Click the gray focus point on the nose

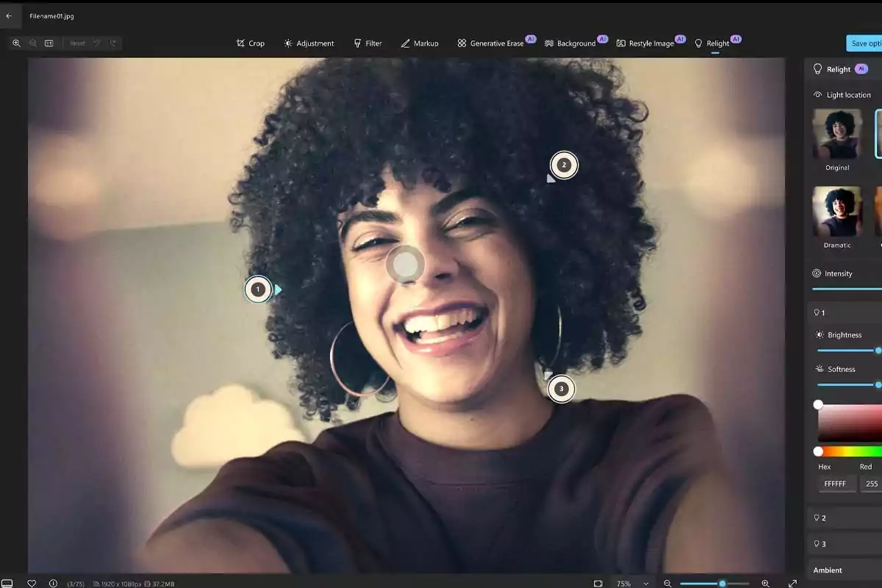tap(405, 265)
